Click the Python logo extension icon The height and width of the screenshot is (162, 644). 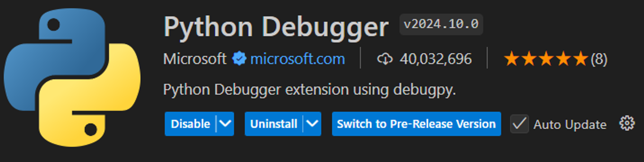point(72,78)
